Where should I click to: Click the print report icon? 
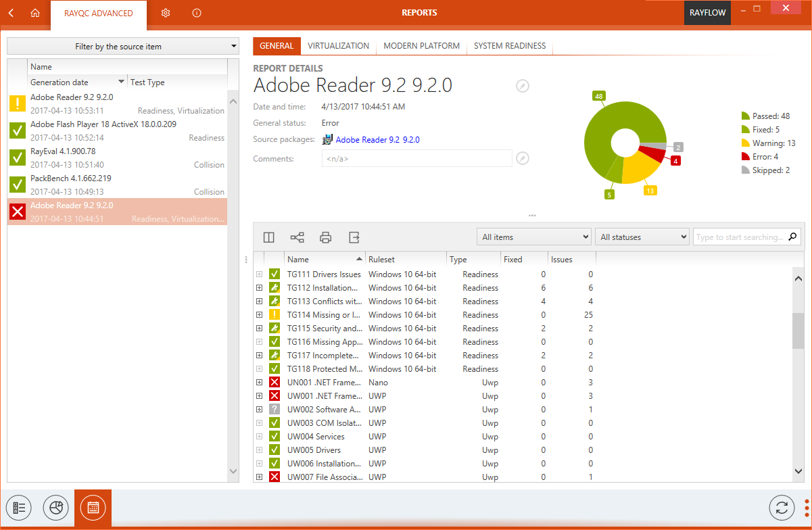click(x=326, y=237)
